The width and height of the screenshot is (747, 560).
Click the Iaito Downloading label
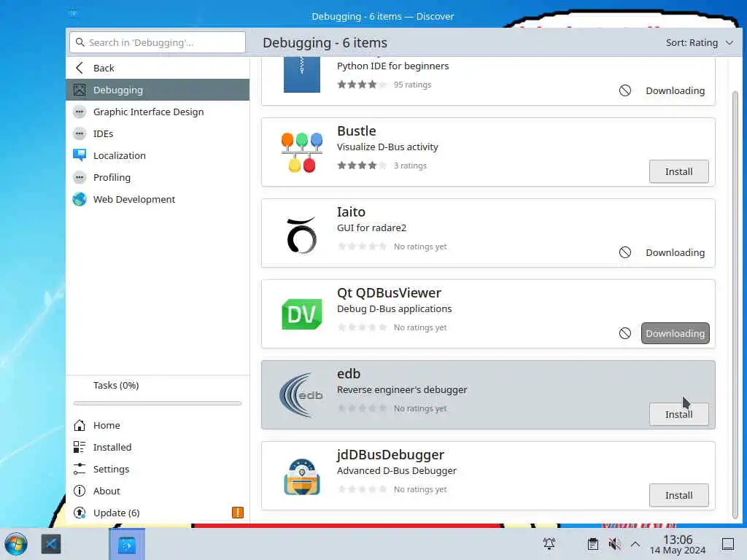click(x=675, y=252)
